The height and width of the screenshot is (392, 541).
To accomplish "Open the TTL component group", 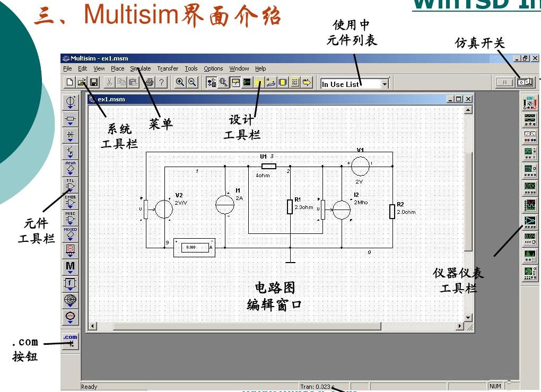I will click(x=71, y=185).
